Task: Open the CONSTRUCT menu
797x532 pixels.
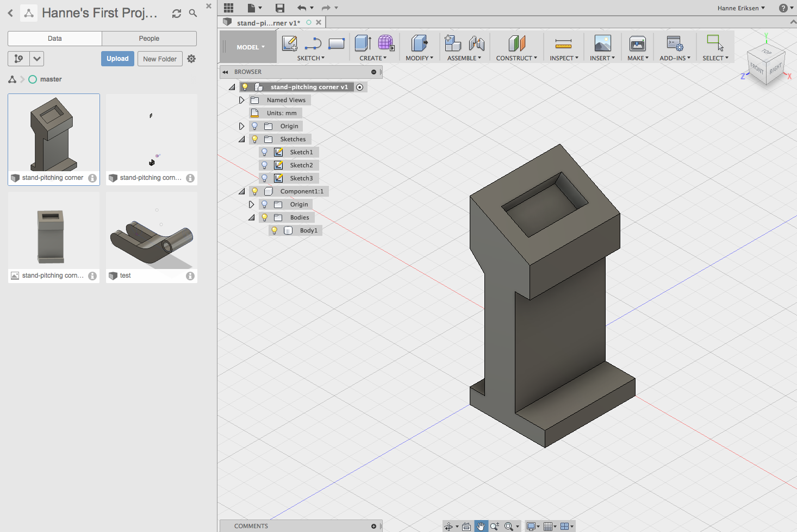Action: 516,58
